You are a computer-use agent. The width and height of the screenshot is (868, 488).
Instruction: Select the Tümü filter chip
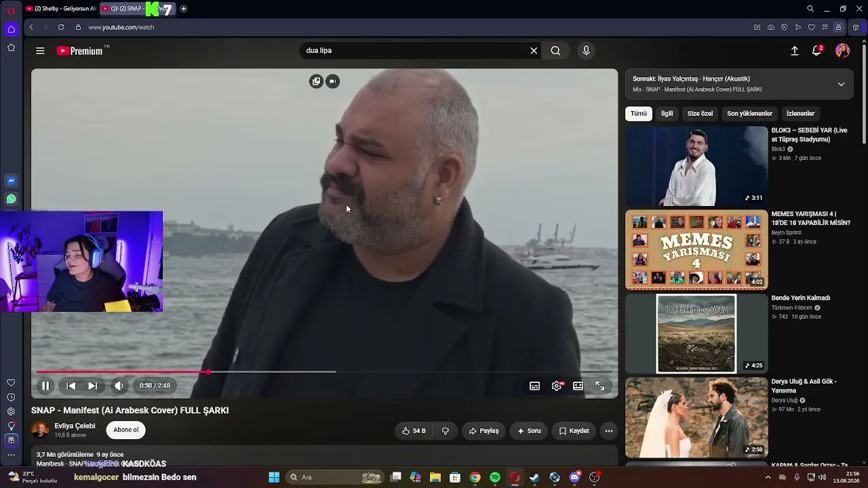coord(639,114)
